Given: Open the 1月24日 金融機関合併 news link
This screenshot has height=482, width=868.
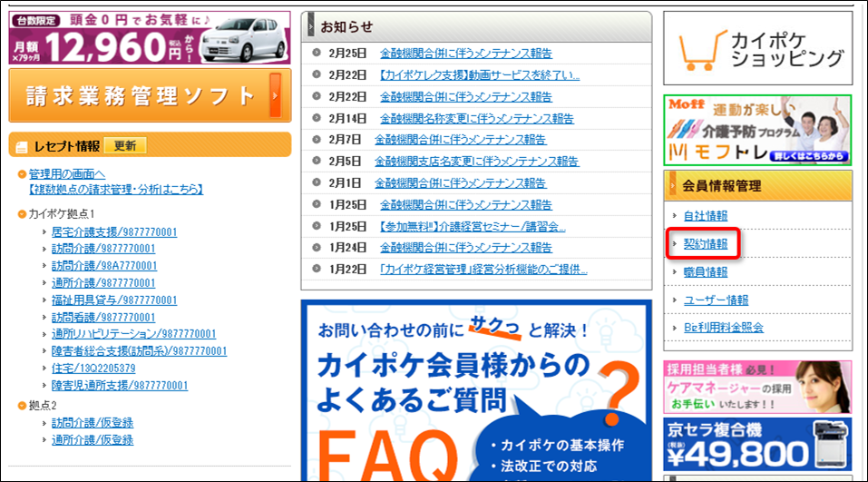Looking at the screenshot, I should coord(466,248).
